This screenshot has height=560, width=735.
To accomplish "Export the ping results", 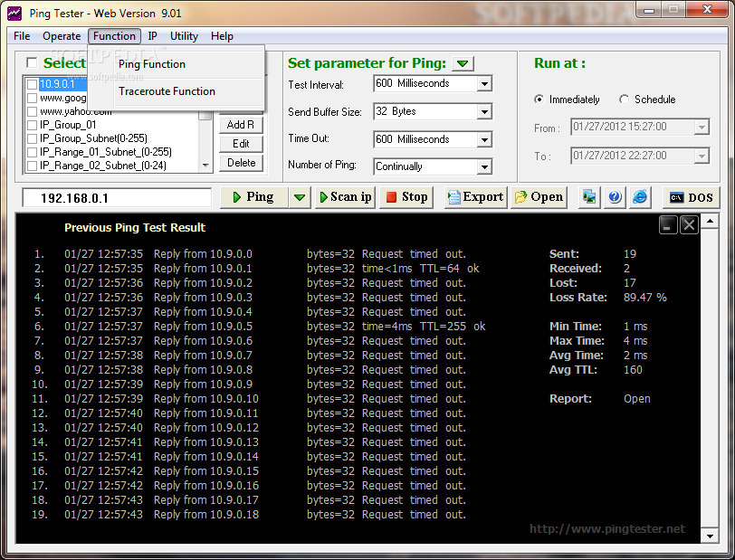I will (475, 197).
